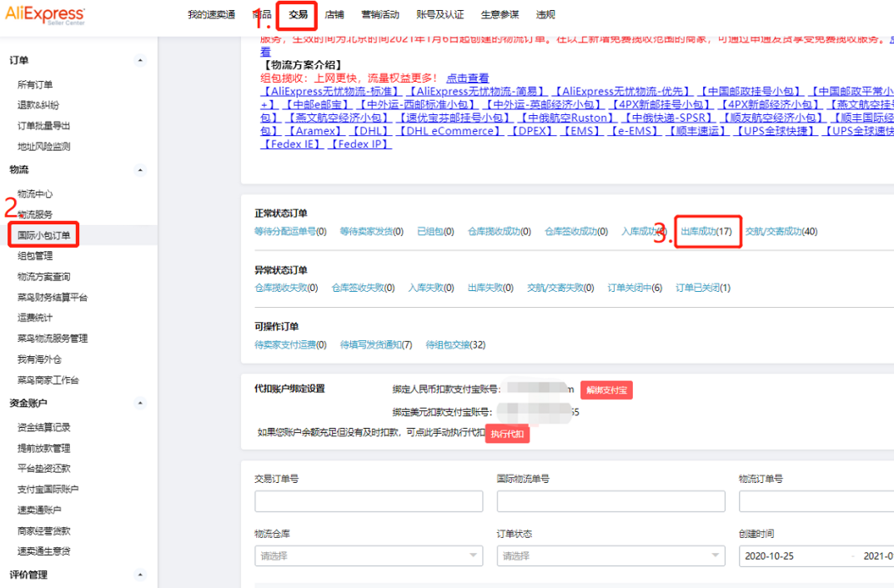
Task: Open 所有订单 in the sidebar
Action: (35, 85)
